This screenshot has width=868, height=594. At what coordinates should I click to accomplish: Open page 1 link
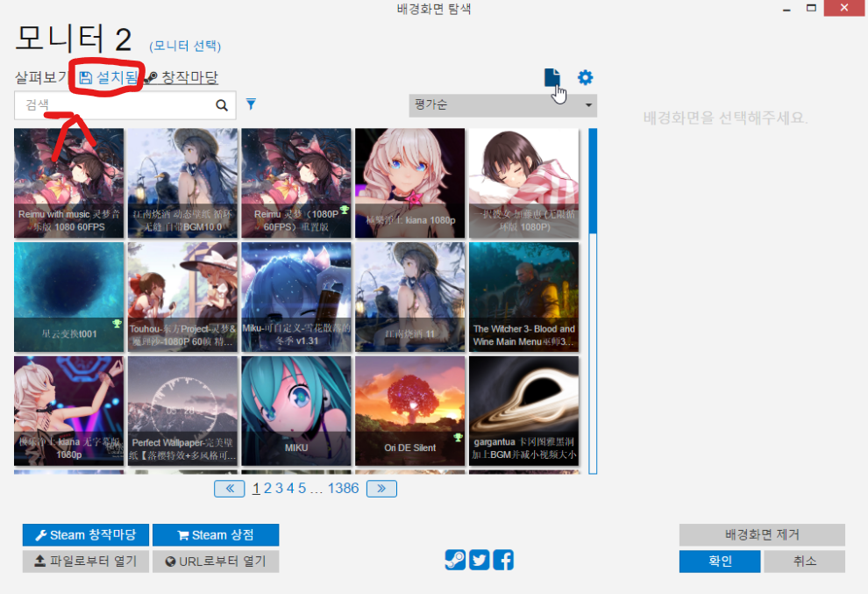(256, 488)
